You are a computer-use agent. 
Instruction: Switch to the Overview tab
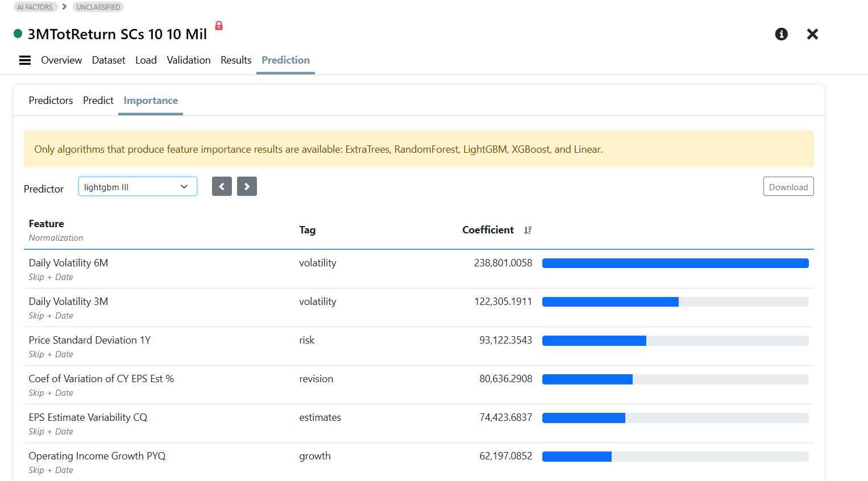coord(61,60)
